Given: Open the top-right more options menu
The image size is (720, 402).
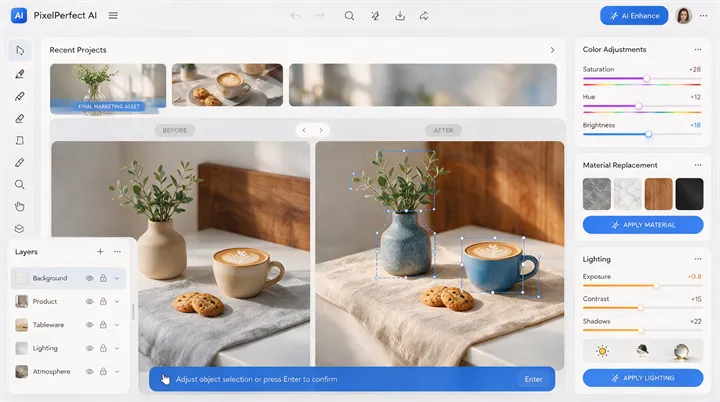Looking at the screenshot, I should point(703,16).
